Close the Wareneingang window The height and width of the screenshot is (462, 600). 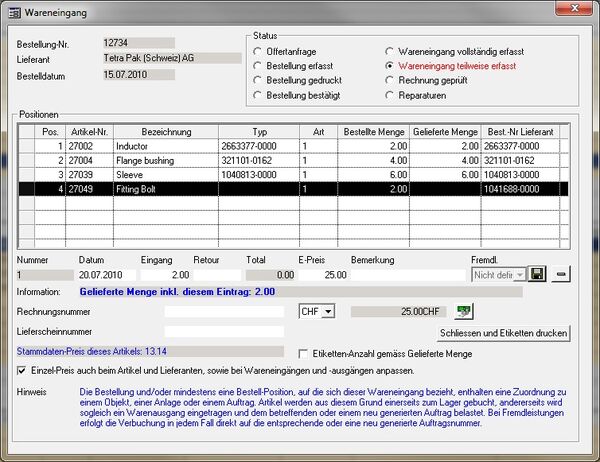click(575, 9)
